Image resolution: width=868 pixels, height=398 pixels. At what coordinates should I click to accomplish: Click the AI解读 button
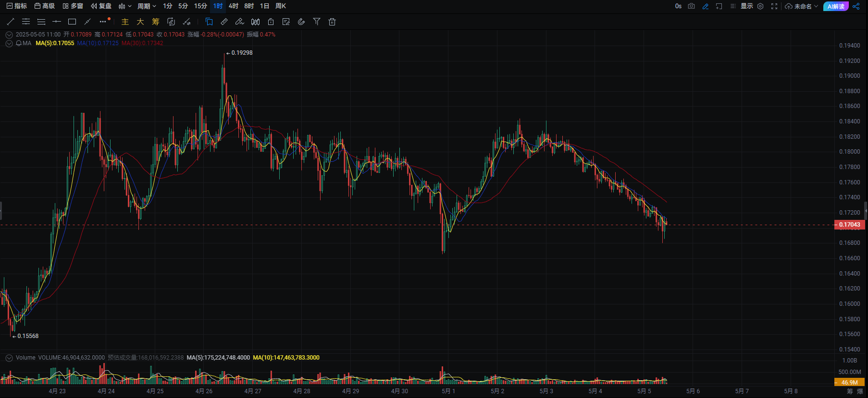[836, 6]
